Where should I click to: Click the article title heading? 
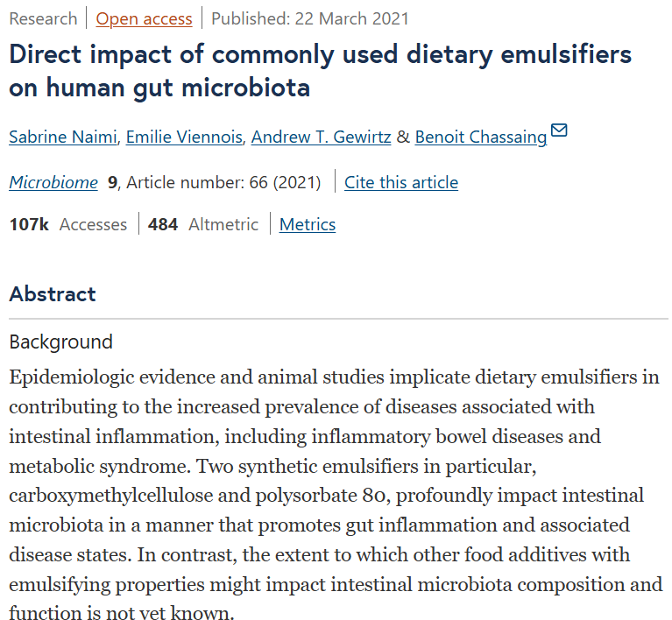click(x=320, y=71)
